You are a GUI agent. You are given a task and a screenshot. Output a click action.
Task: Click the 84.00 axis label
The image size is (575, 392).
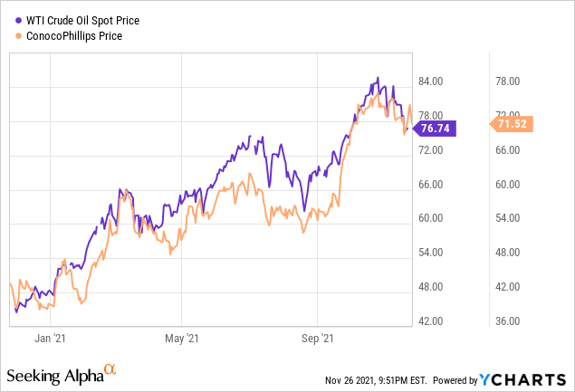tap(432, 81)
